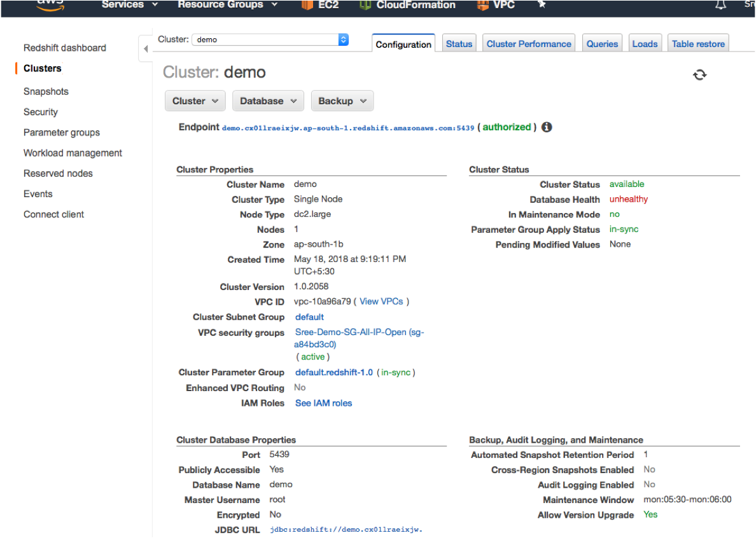The image size is (756, 538).
Task: Click the View VPCs link
Action: [381, 301]
